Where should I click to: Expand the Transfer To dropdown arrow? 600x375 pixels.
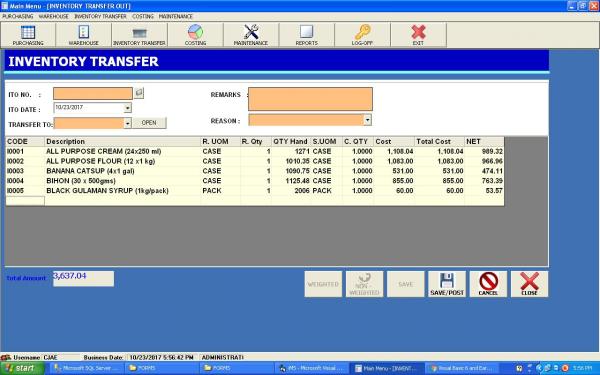(128, 123)
